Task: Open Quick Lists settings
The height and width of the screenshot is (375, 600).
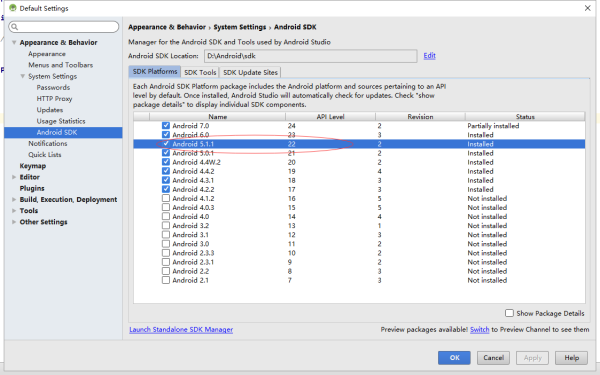Action: (44, 155)
